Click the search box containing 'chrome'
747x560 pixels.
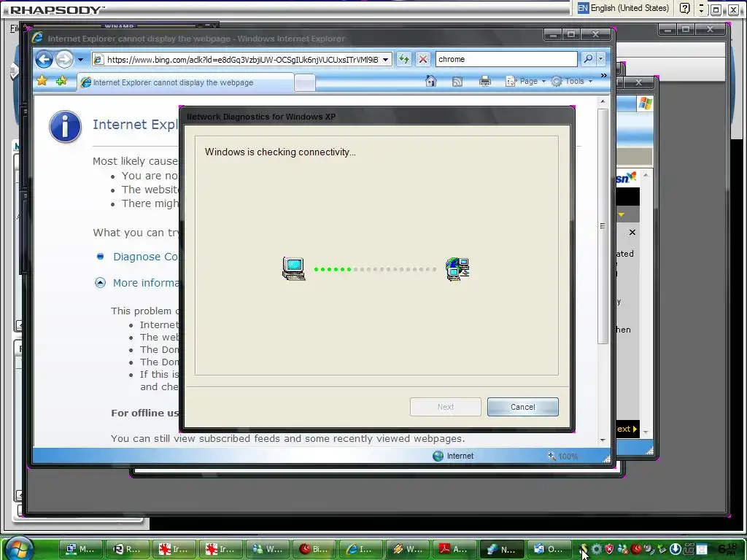coord(506,60)
